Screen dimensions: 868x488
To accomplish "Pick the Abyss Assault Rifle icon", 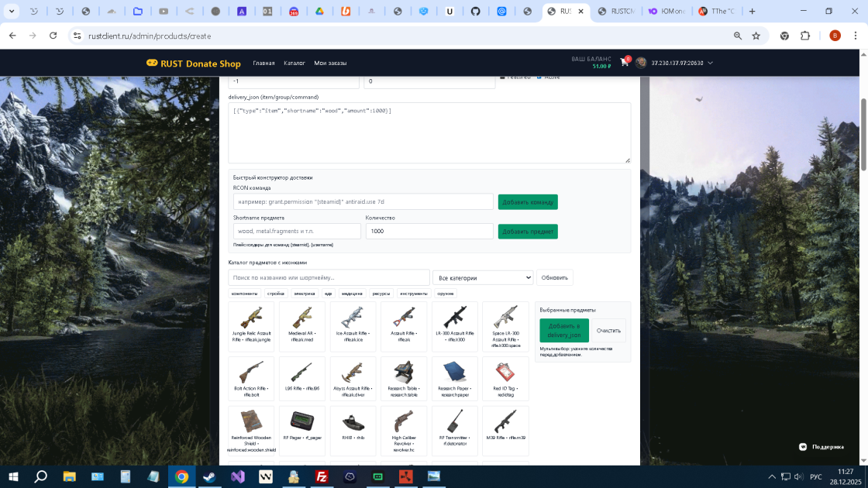I will (x=353, y=373).
